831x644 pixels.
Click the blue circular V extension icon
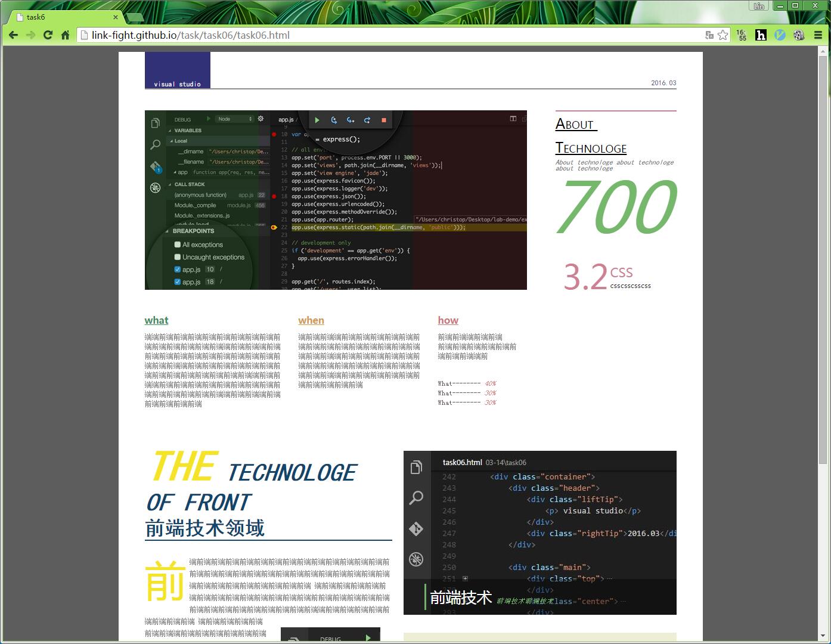pos(780,35)
